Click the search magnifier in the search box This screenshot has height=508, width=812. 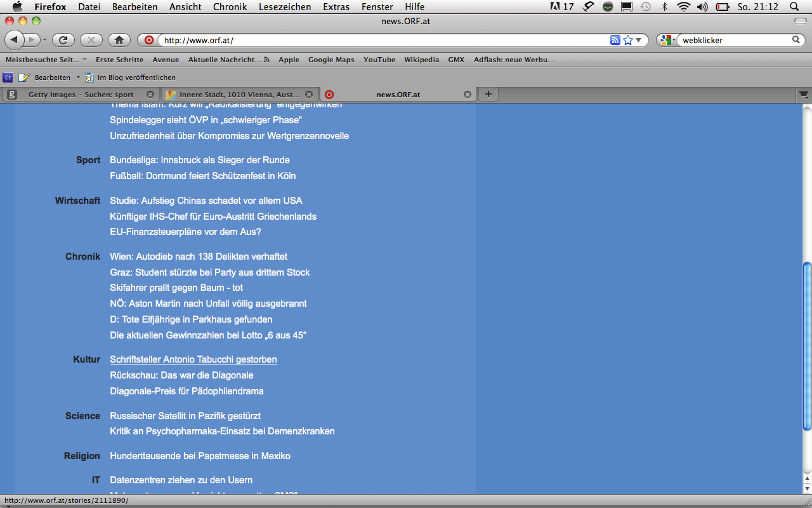tap(796, 40)
